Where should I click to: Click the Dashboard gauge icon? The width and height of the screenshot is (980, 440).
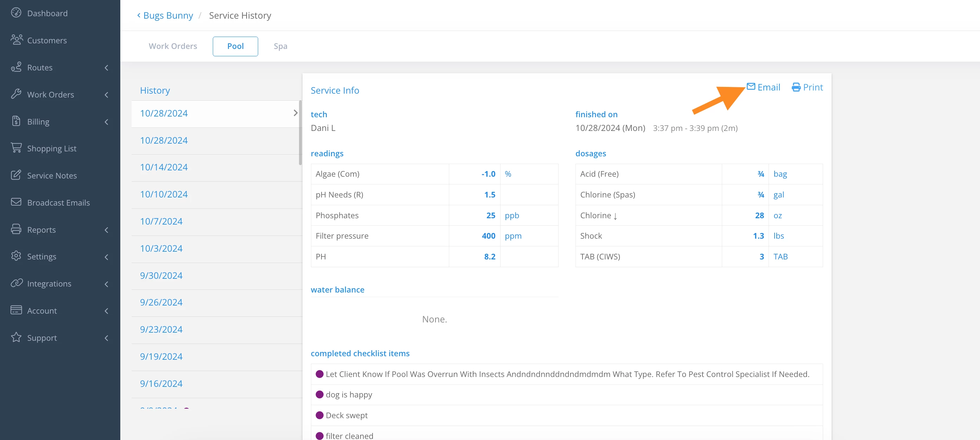tap(16, 13)
